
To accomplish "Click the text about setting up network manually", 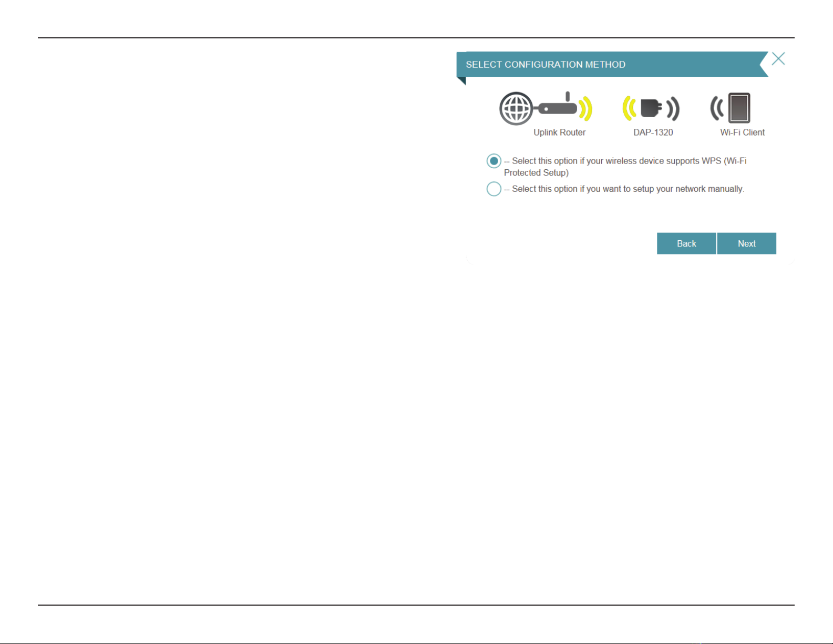I will (x=624, y=189).
